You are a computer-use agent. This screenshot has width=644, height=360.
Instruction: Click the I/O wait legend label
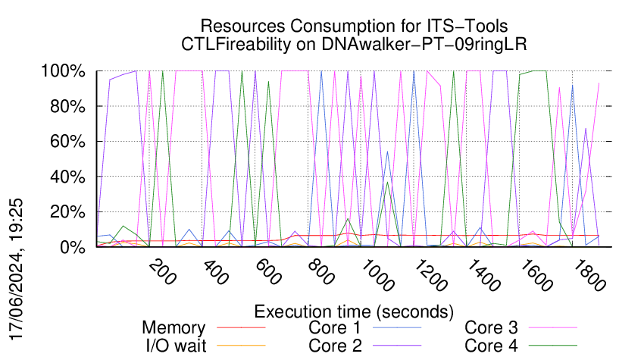tap(177, 346)
